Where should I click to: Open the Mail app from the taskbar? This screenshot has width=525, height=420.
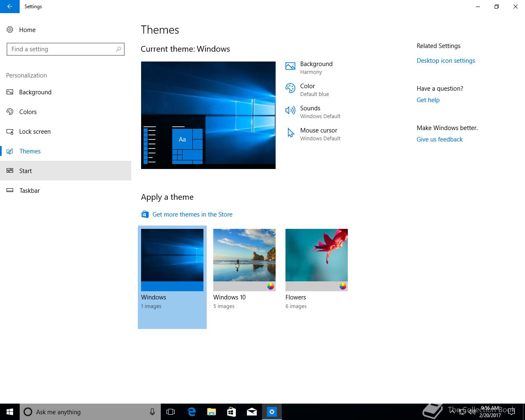251,412
